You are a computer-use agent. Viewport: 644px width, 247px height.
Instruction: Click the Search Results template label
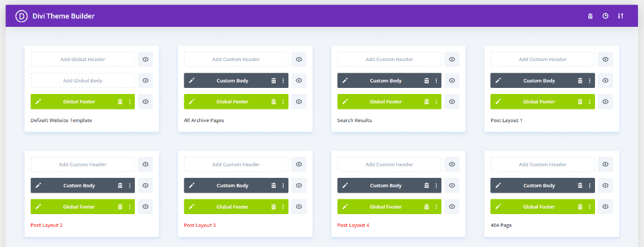[354, 120]
